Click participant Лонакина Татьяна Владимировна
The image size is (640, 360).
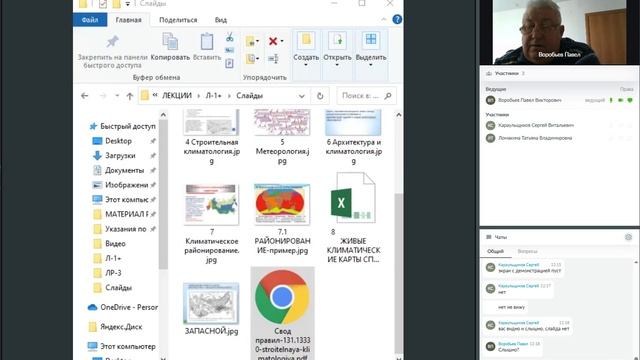coord(535,138)
